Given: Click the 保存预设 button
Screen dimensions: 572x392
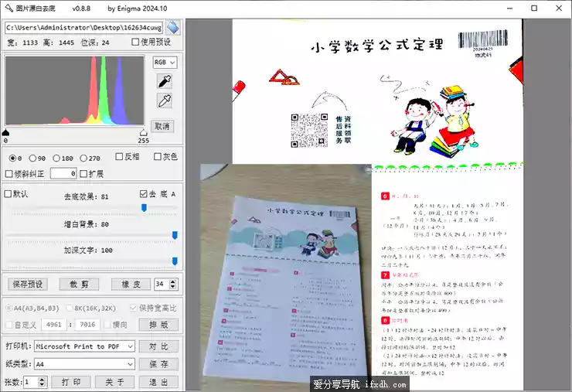Looking at the screenshot, I should tap(28, 284).
